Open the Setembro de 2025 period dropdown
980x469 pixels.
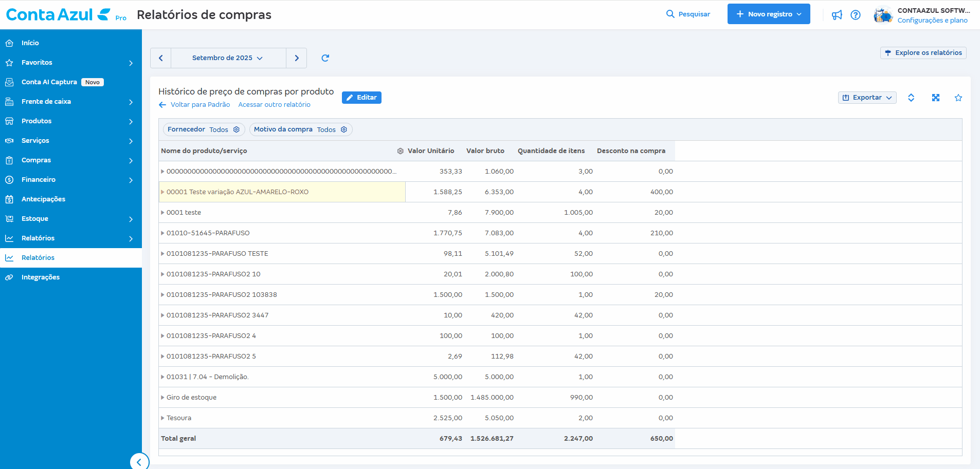228,58
